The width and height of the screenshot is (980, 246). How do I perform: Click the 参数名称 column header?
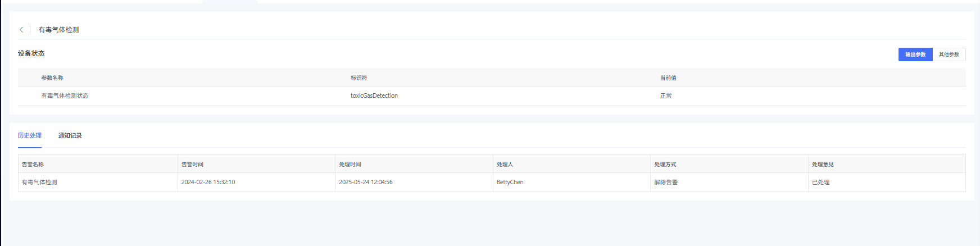[x=52, y=78]
